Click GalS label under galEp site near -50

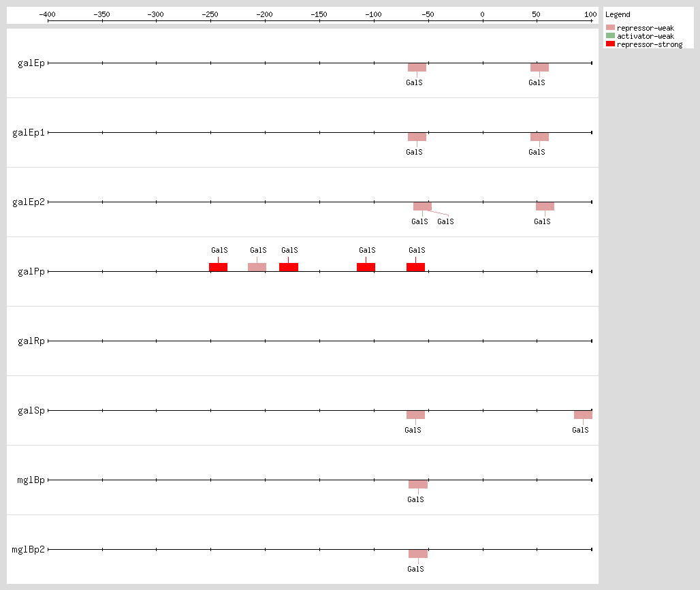click(414, 82)
